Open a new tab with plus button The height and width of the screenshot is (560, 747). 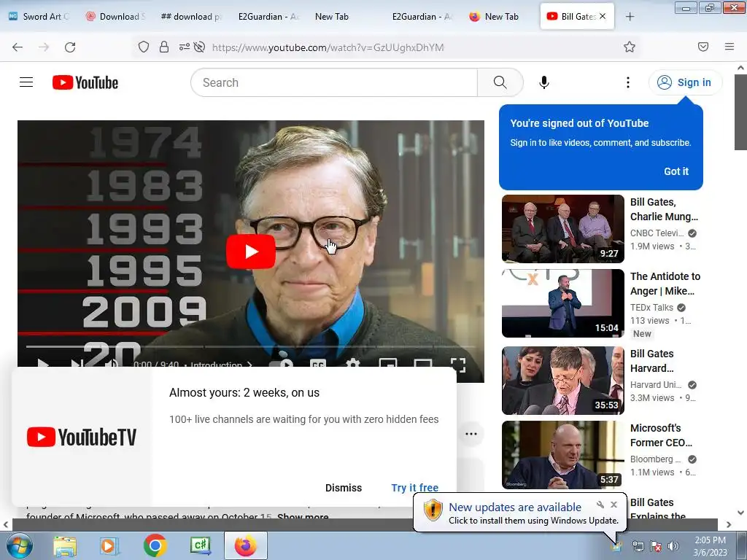coord(630,17)
